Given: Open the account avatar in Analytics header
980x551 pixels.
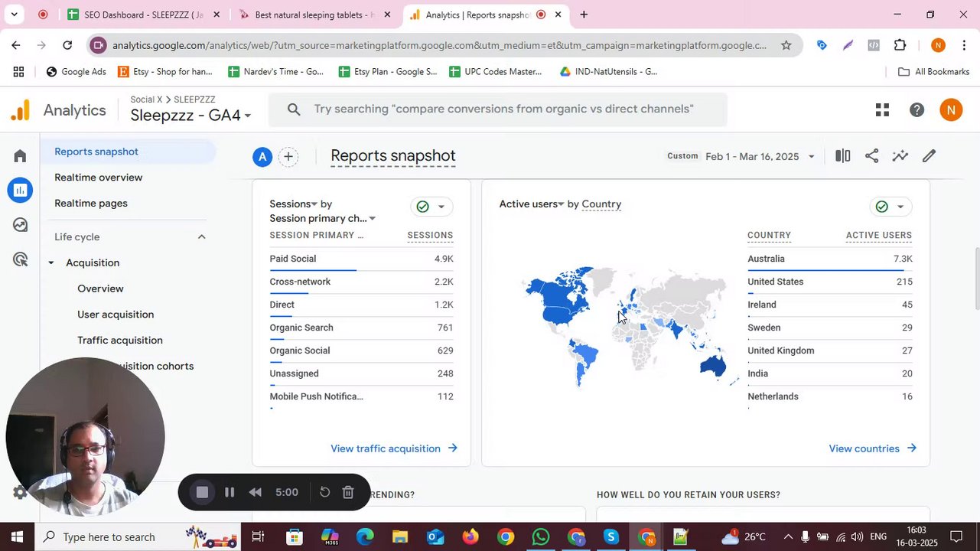Looking at the screenshot, I should [x=951, y=110].
